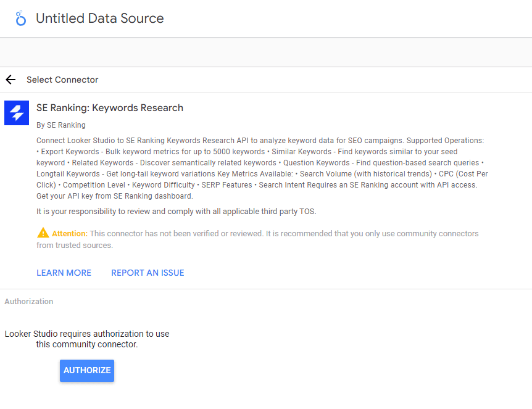This screenshot has width=532, height=409.
Task: Go back using the left arrow icon
Action: coord(10,80)
